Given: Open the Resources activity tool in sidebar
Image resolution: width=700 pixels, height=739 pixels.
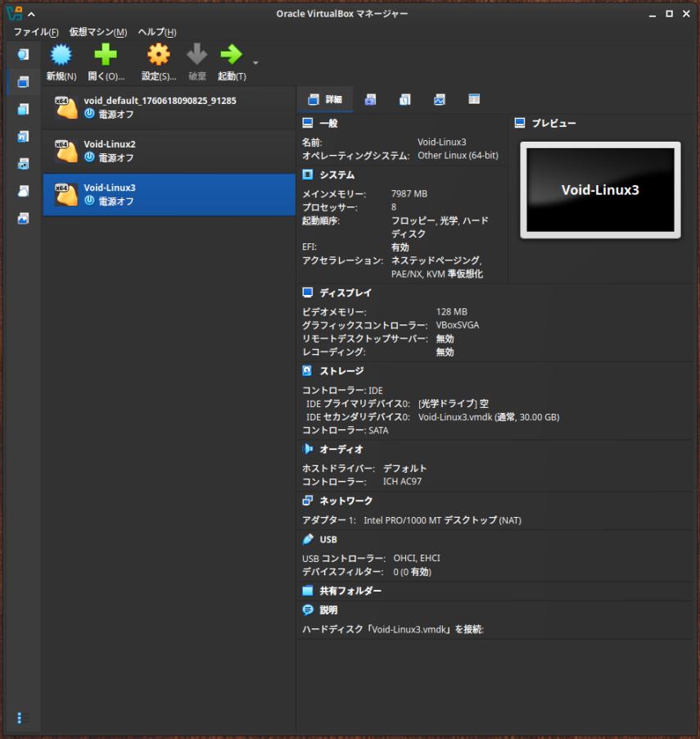Looking at the screenshot, I should tap(23, 218).
